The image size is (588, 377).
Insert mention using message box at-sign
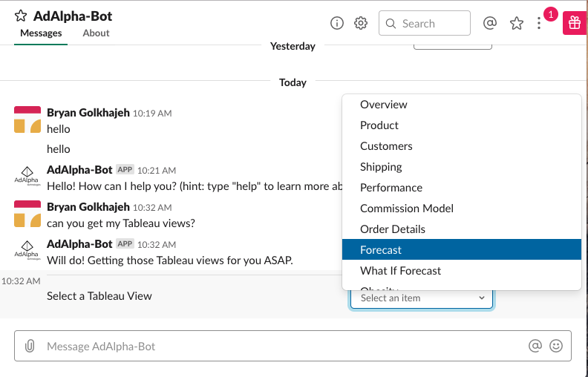(x=535, y=346)
